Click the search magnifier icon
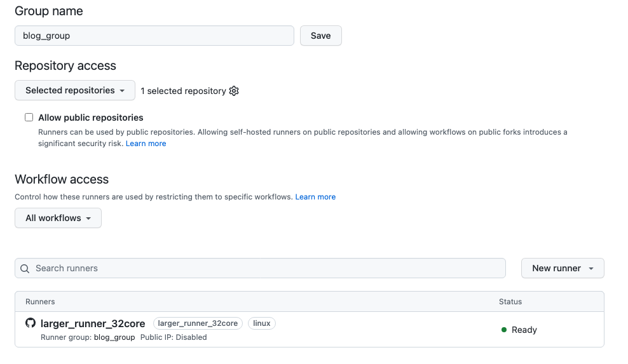The image size is (628, 364). pos(25,268)
